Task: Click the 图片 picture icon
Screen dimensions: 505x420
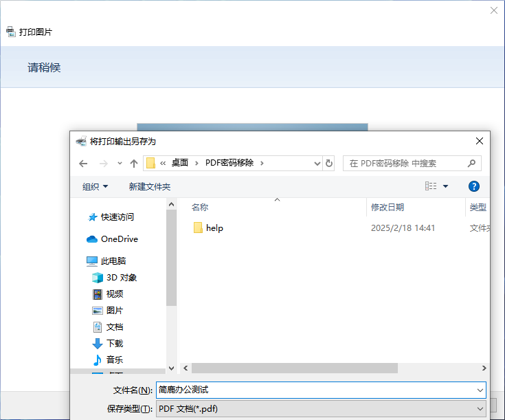Action: pos(98,311)
